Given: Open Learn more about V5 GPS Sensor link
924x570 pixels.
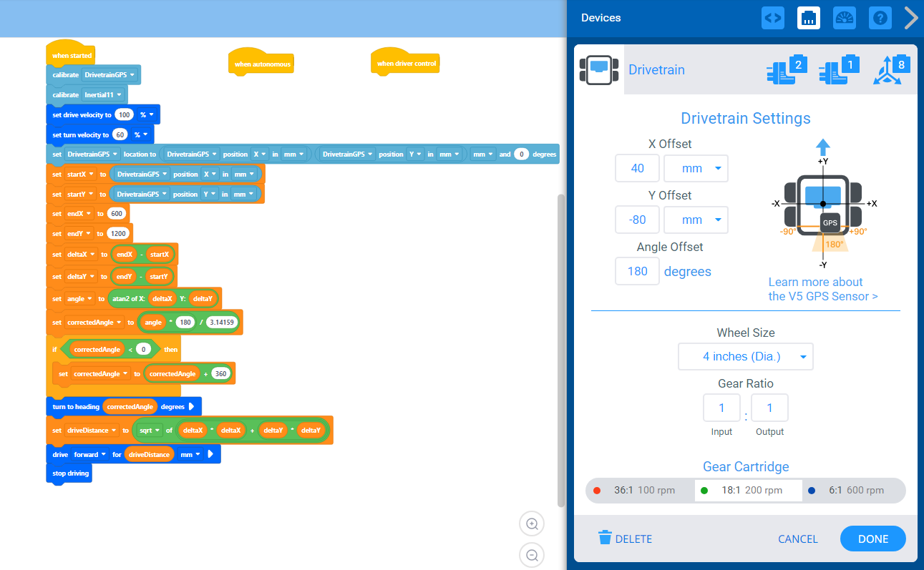Looking at the screenshot, I should (823, 289).
